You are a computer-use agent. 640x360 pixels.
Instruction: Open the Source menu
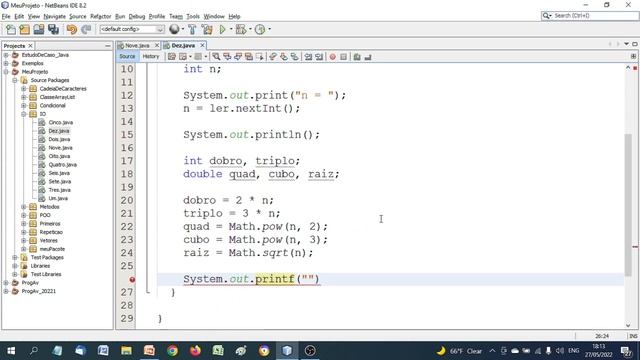point(78,16)
